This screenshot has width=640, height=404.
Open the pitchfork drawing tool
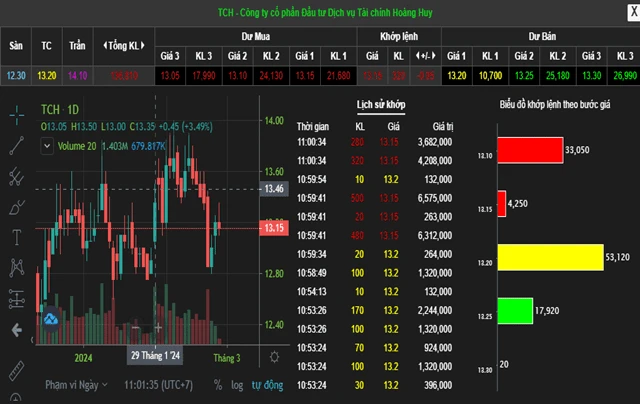pos(16,177)
